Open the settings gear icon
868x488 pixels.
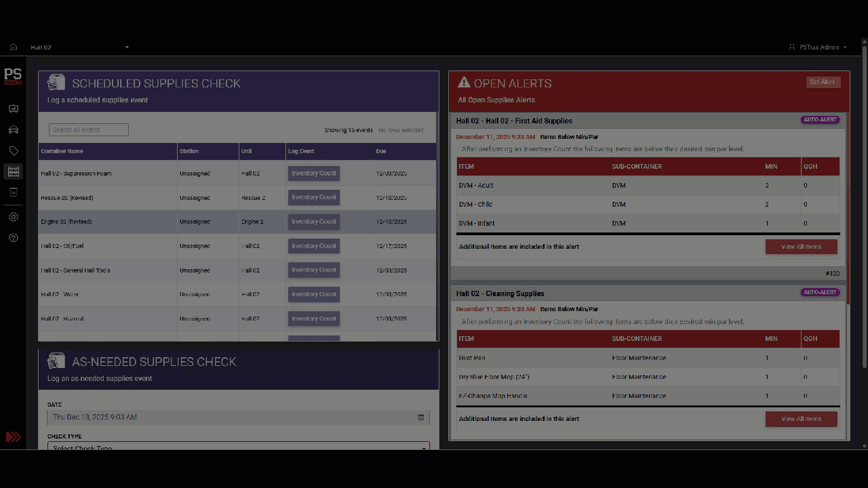pos(13,217)
